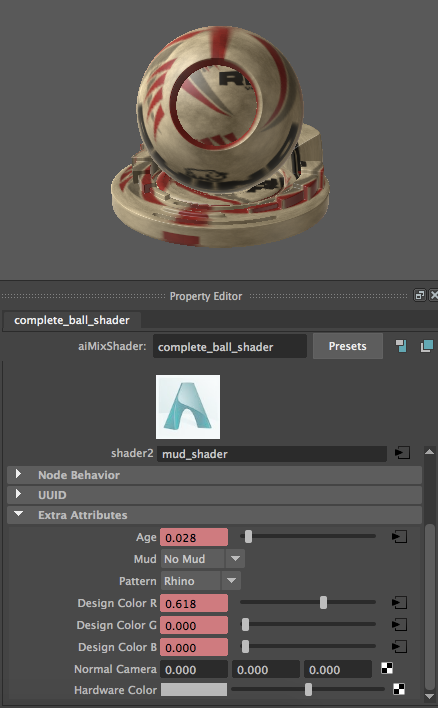Click the checker map button for Hardware Color

coord(399,689)
